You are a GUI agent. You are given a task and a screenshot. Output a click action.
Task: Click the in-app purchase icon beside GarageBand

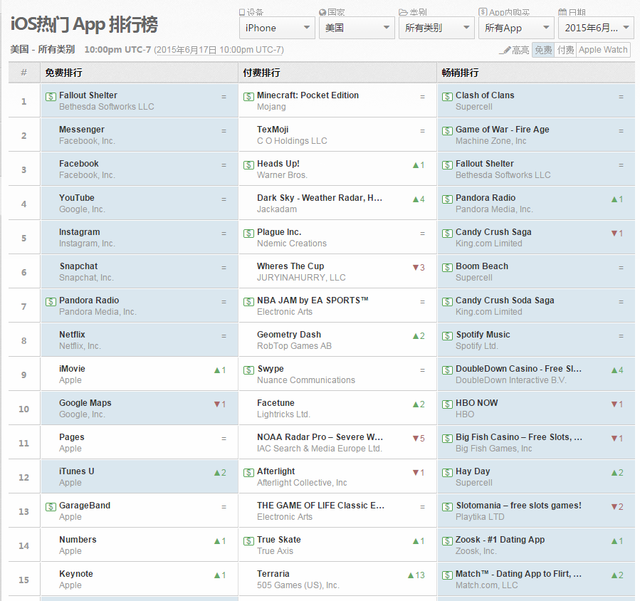point(50,506)
